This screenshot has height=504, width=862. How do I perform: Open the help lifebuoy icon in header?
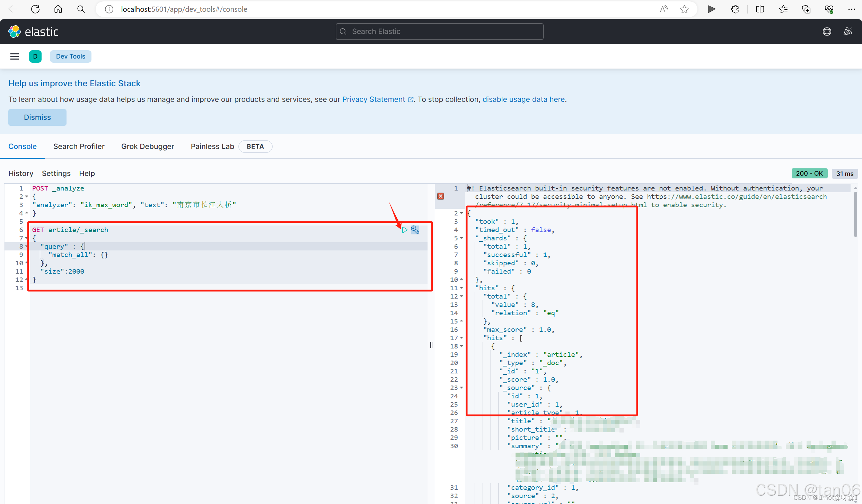pos(827,32)
